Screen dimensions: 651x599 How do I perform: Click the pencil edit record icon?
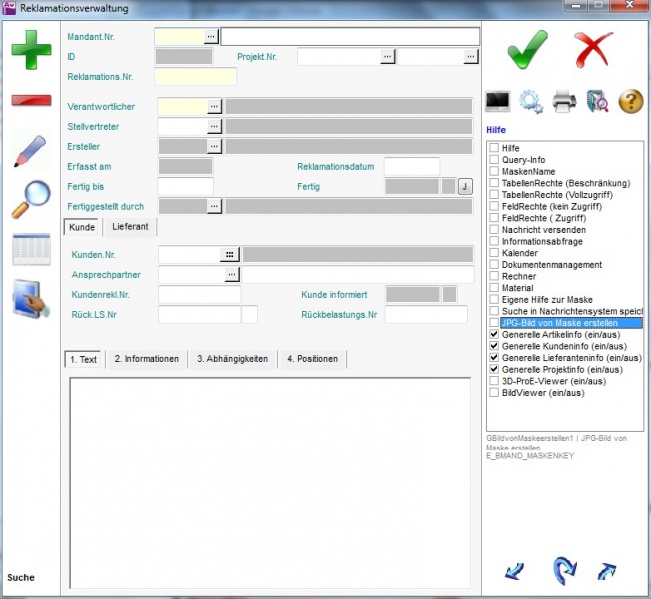point(31,150)
